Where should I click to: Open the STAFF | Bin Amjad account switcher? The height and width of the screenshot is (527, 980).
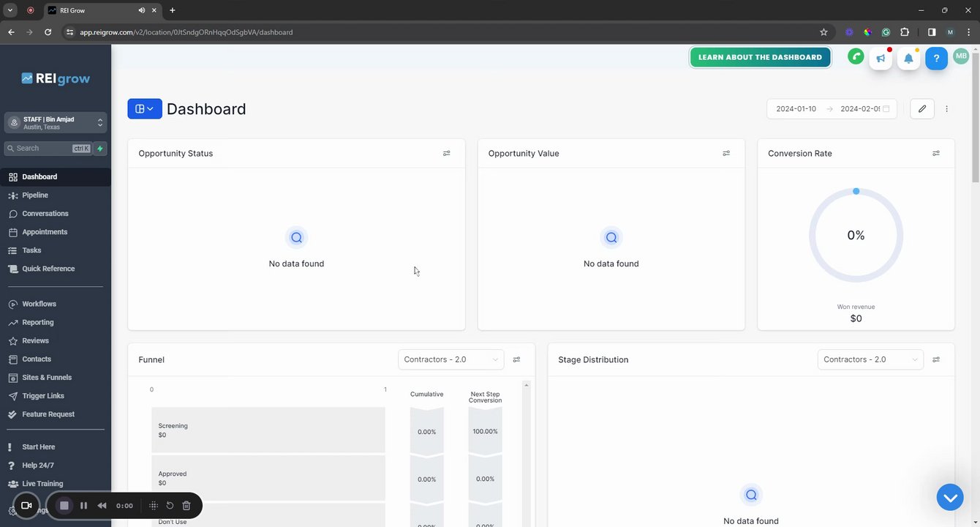click(56, 123)
